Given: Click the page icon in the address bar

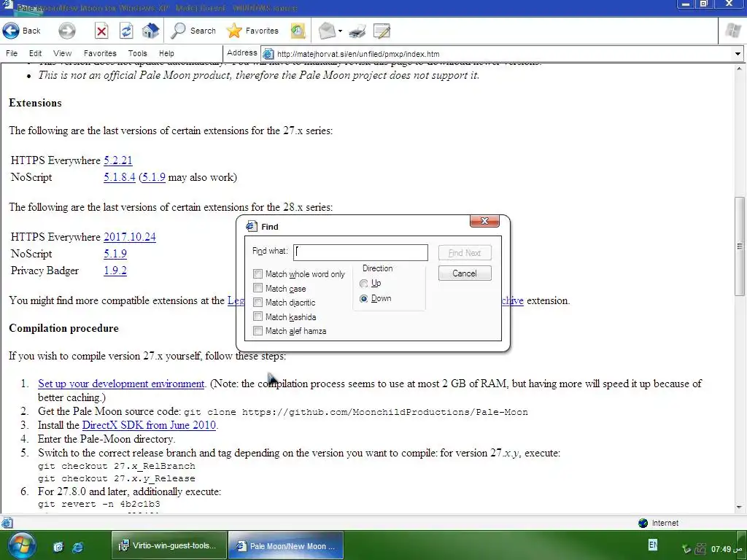Looking at the screenshot, I should tap(268, 54).
